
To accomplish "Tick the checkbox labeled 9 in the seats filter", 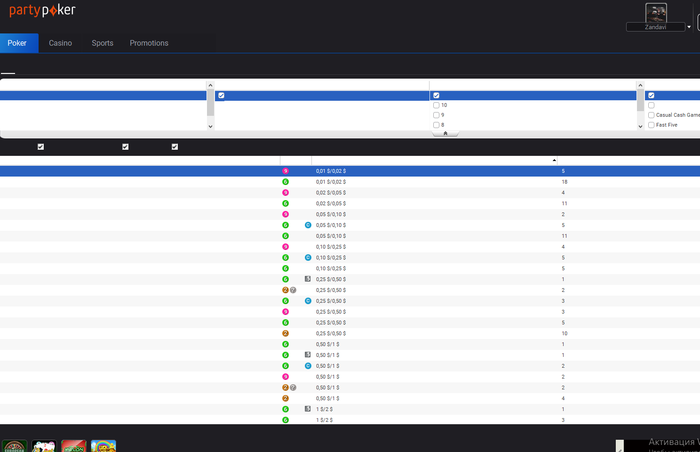I will point(436,115).
